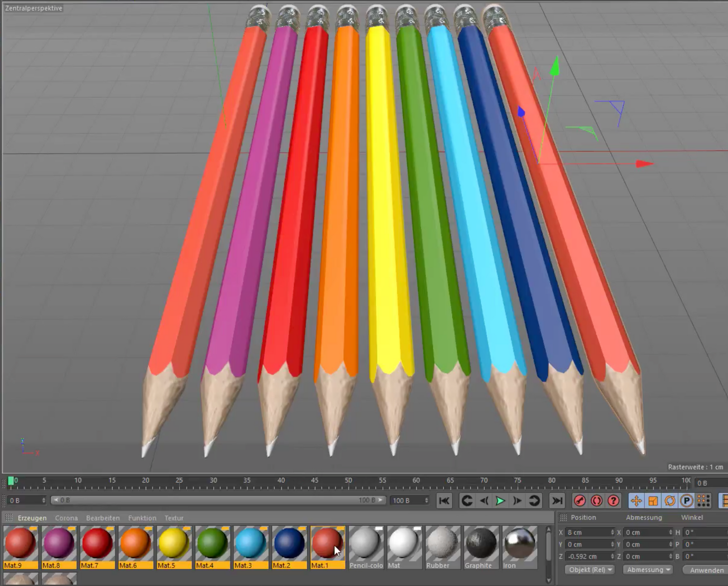Screen dimensions: 728x586
Task: Open the Bearbeiten menu
Action: [103, 518]
